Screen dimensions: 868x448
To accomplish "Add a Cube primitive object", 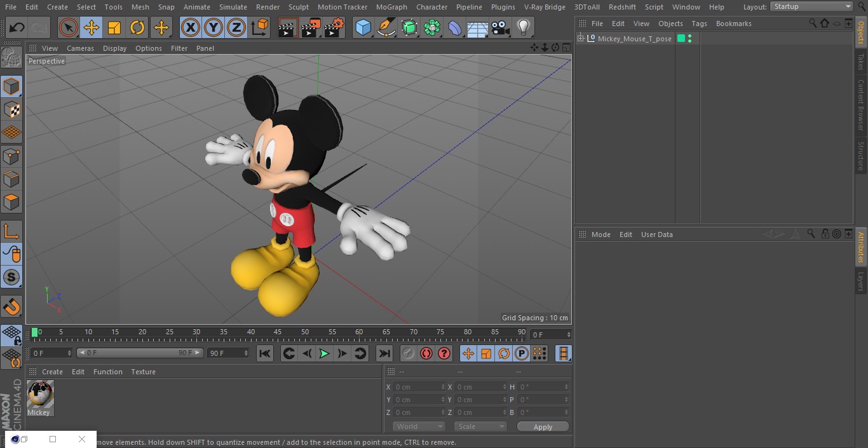I will click(363, 27).
